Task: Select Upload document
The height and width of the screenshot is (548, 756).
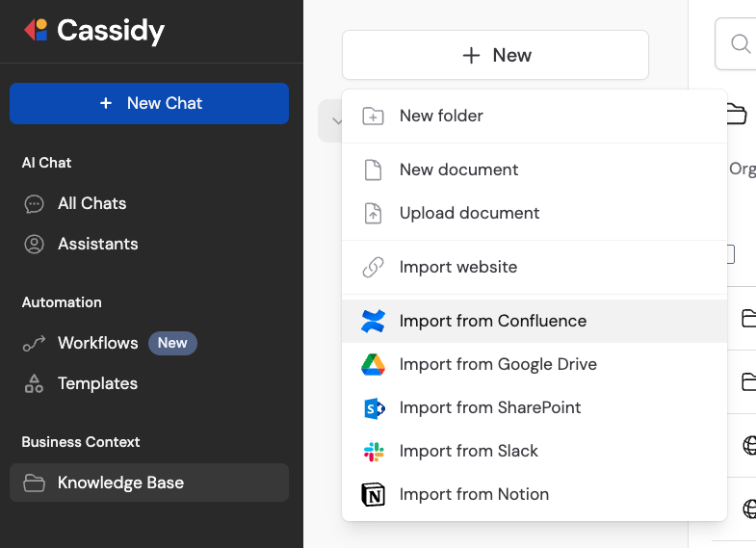Action: coord(534,213)
